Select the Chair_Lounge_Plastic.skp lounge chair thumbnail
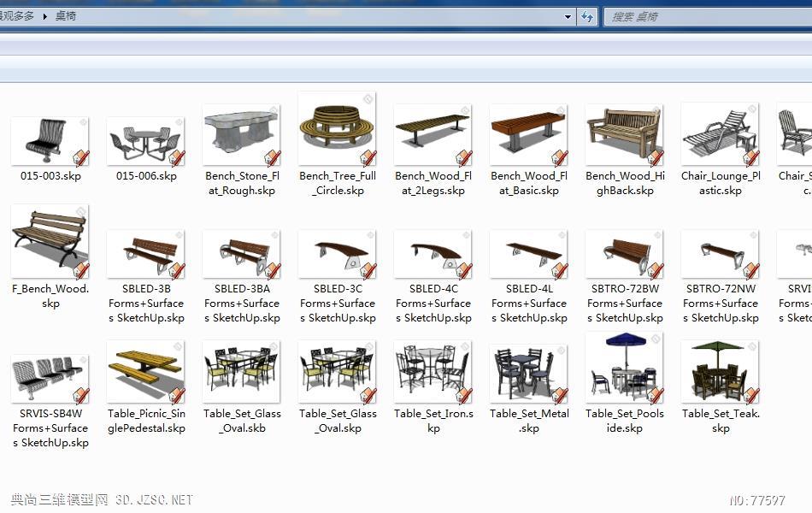Image resolution: width=812 pixels, height=513 pixels. tap(721, 134)
